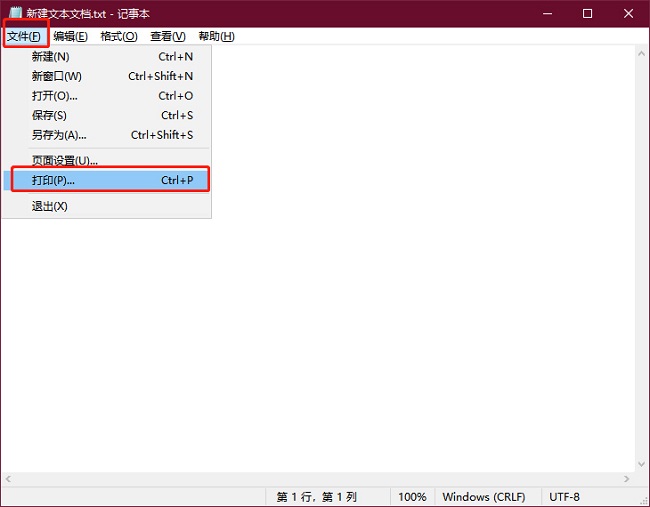
Task: Click the Windows (CRLF) status entry
Action: [484, 497]
